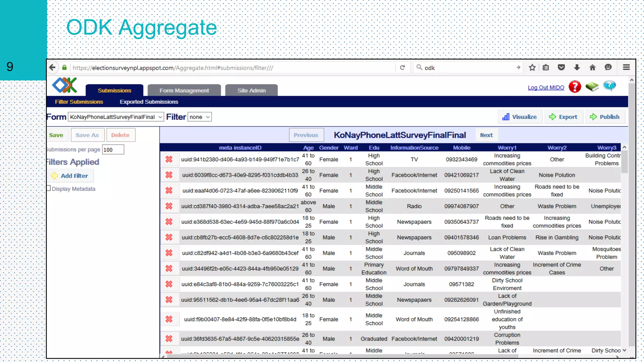
Task: Click the meta instanceID column header
Action: (240, 148)
